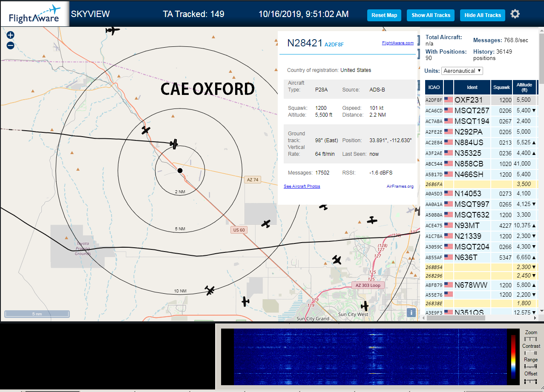The height and width of the screenshot is (392, 544).
Task: Click the US flag in the A55E76 row
Action: [x=449, y=295]
